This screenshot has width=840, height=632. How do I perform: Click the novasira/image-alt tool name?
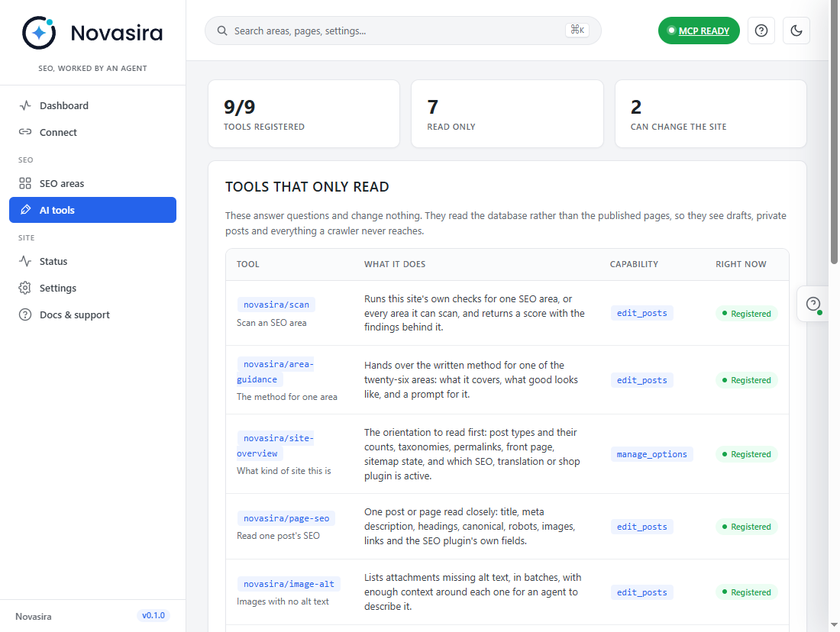[289, 584]
